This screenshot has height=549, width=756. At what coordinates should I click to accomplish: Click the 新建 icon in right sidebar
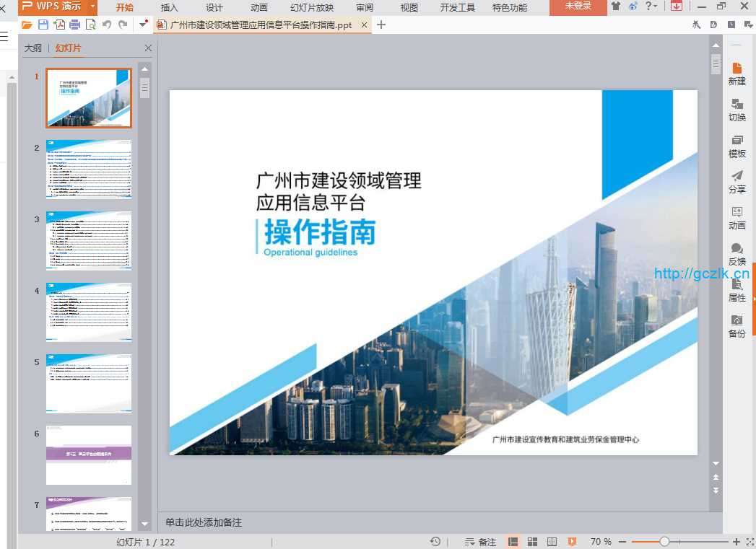pyautogui.click(x=737, y=73)
